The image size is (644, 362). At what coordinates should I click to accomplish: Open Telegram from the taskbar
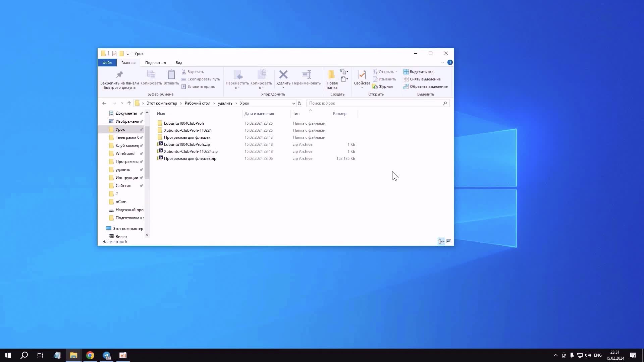coord(107,355)
